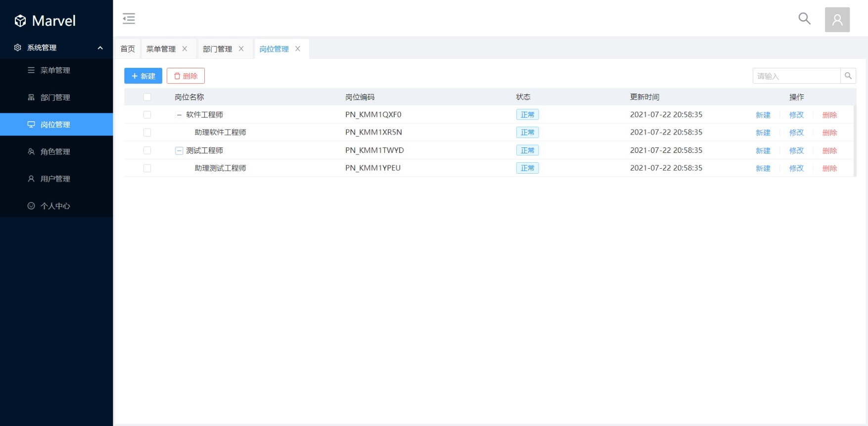Click the 状态 column header
Viewport: 868px width, 426px height.
point(523,97)
